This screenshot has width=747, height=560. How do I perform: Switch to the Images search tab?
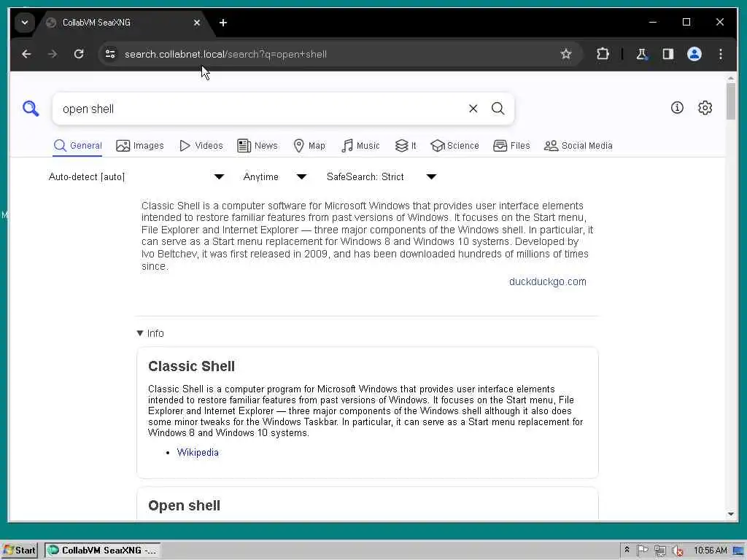[139, 146]
